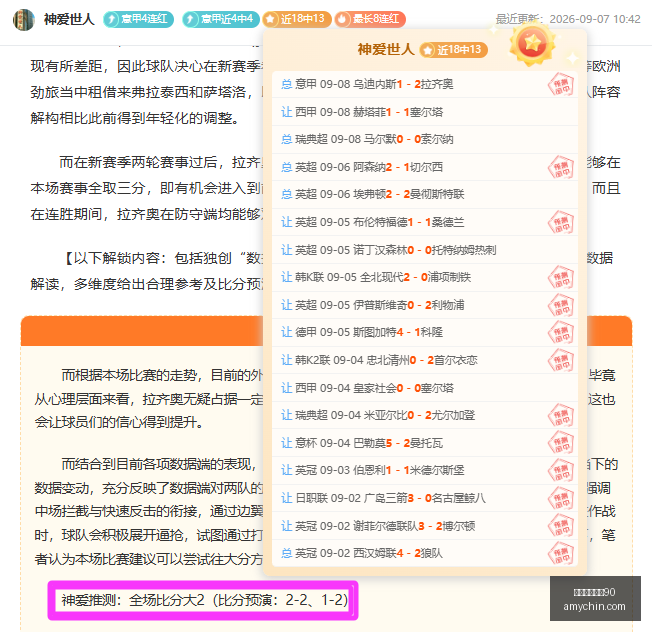The width and height of the screenshot is (652, 632).
Task: Open 英超 09-06 埃弗顿 vs 曼彻斯特联 record
Action: pos(425,195)
